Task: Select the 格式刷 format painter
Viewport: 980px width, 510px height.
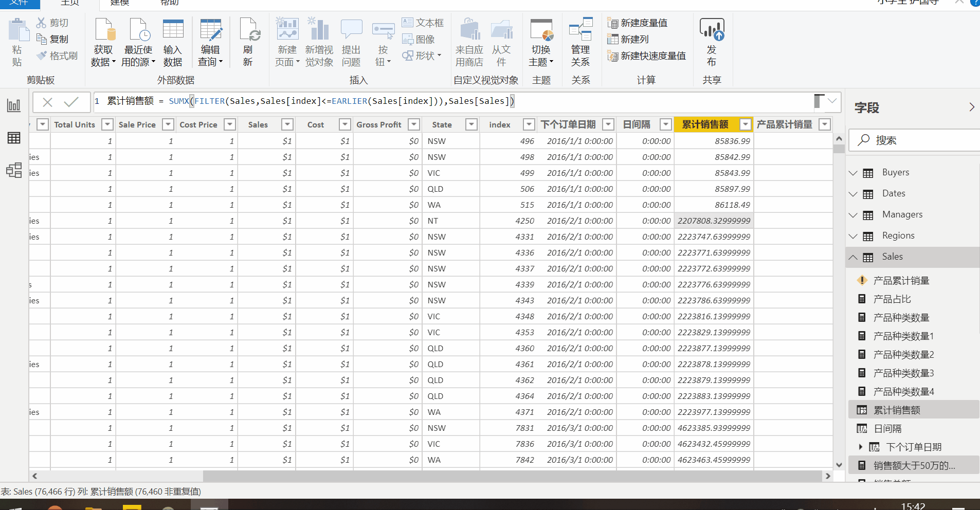Action: click(57, 56)
